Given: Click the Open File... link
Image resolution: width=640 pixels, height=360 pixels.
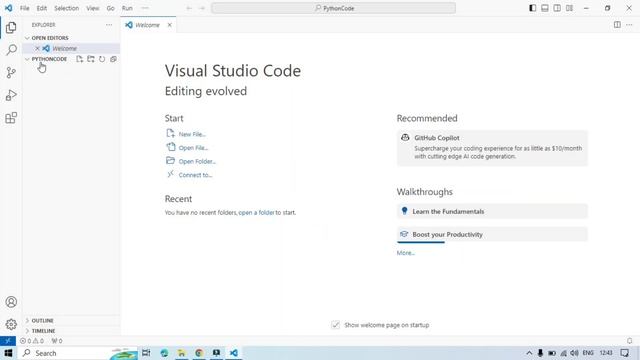Looking at the screenshot, I should click(193, 148).
